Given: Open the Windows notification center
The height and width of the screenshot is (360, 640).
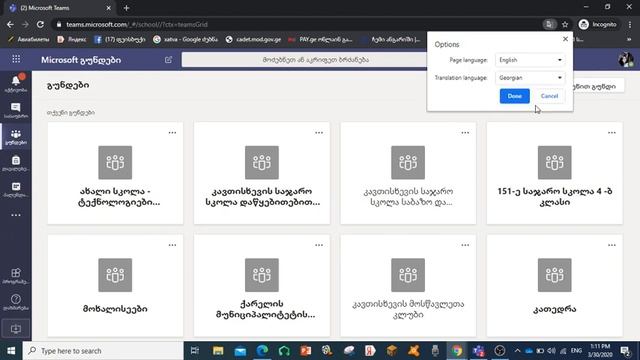Looking at the screenshot, I should point(625,351).
